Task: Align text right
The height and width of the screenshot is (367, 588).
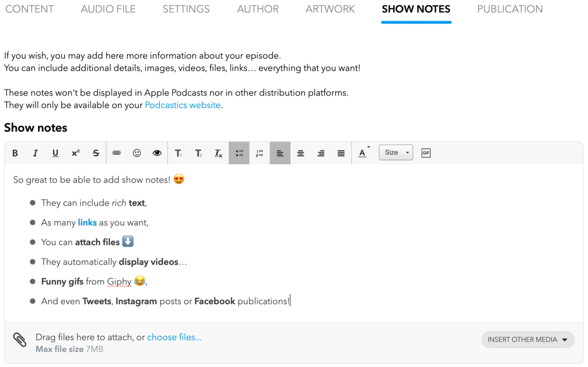Action: (x=321, y=153)
